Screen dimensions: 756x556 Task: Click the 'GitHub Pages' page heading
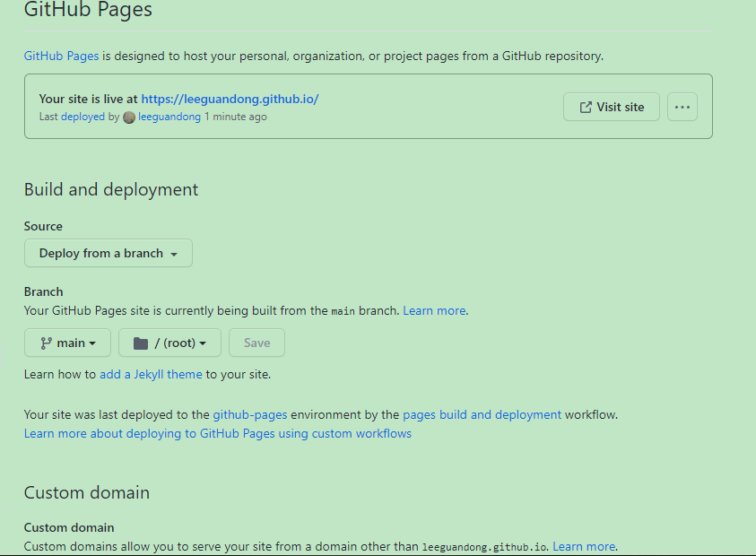pos(88,9)
